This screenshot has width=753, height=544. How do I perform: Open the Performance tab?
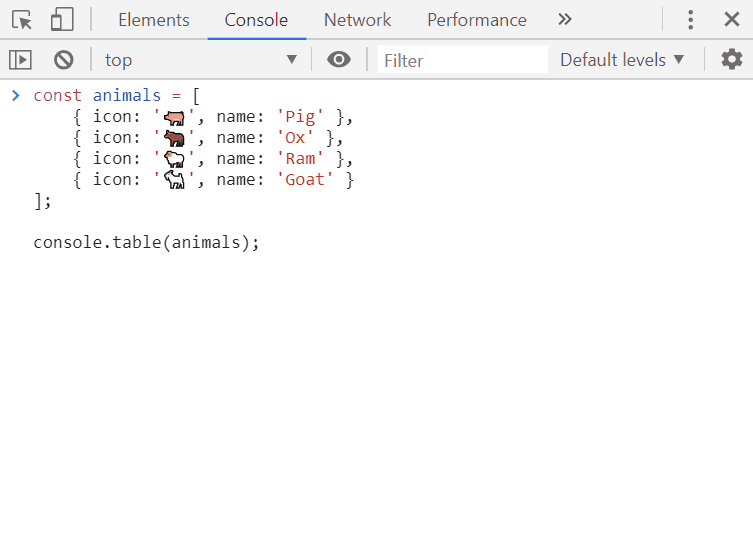click(x=477, y=20)
